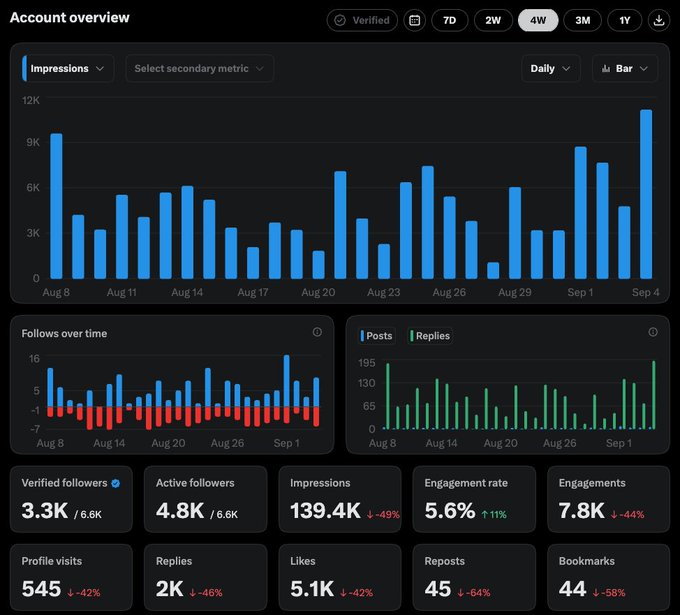The width and height of the screenshot is (680, 615).
Task: Open the Select secondary metric dropdown
Action: click(x=199, y=69)
